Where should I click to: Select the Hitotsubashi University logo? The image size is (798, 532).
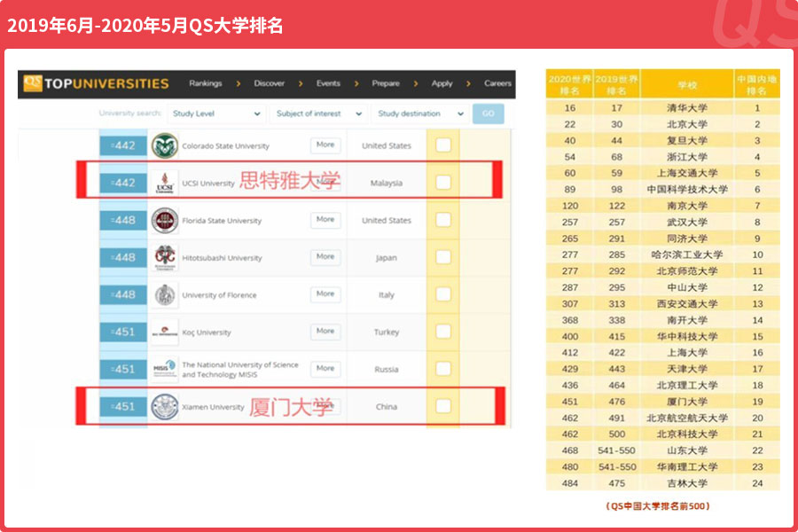coord(164,258)
